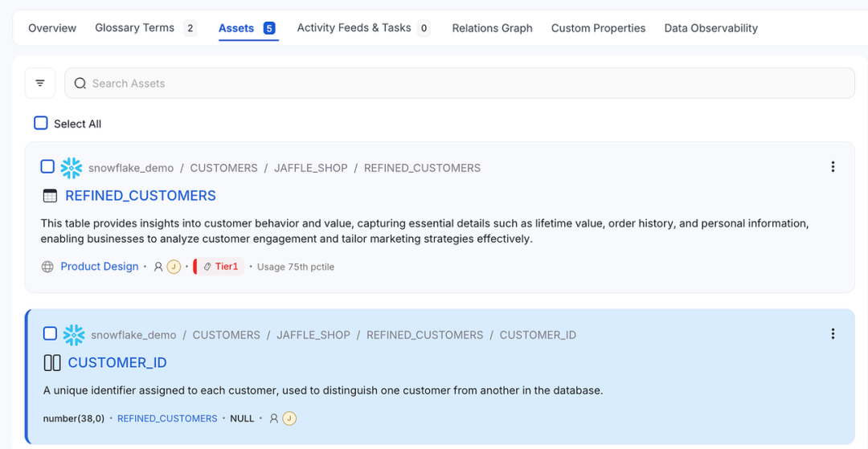Image resolution: width=868 pixels, height=449 pixels.
Task: Click JAFFLE_SHOP breadcrumb on CUSTOMER_ID card
Action: click(313, 335)
